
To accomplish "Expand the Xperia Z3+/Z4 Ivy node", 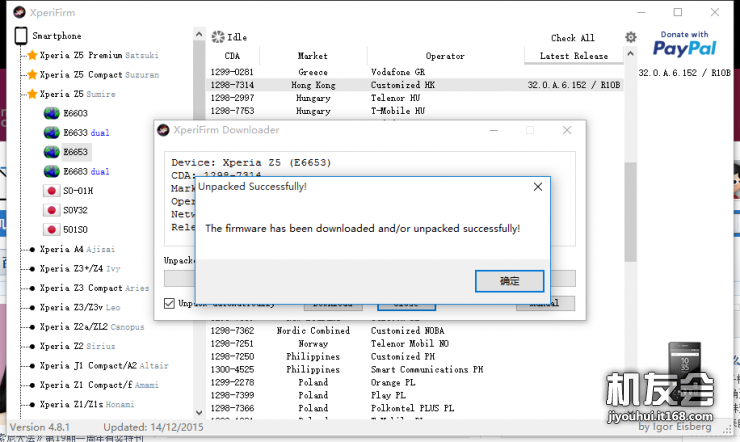I will 32,269.
